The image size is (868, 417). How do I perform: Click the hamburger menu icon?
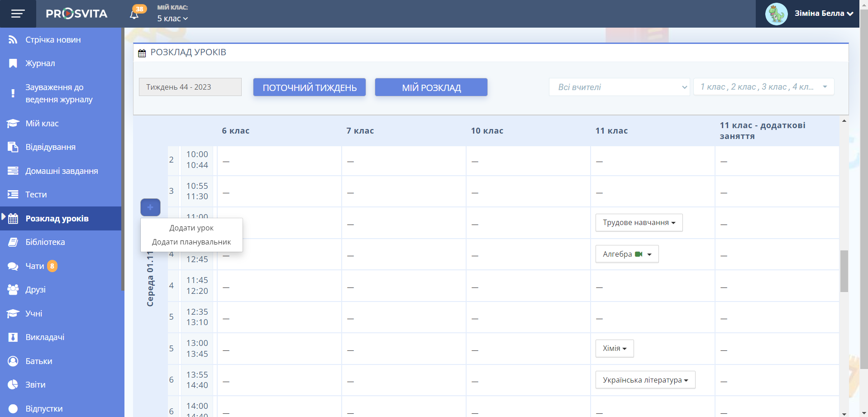pos(18,14)
